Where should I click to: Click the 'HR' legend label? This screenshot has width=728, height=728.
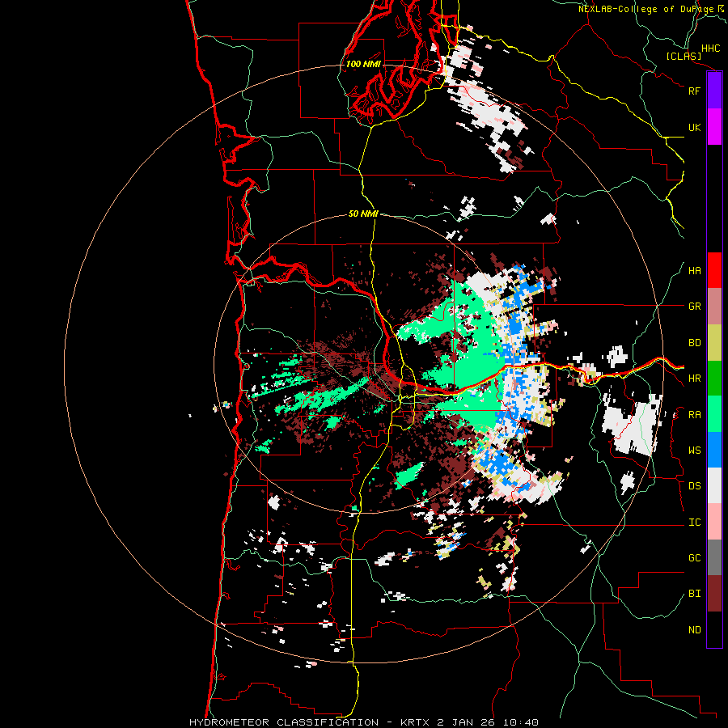694,379
